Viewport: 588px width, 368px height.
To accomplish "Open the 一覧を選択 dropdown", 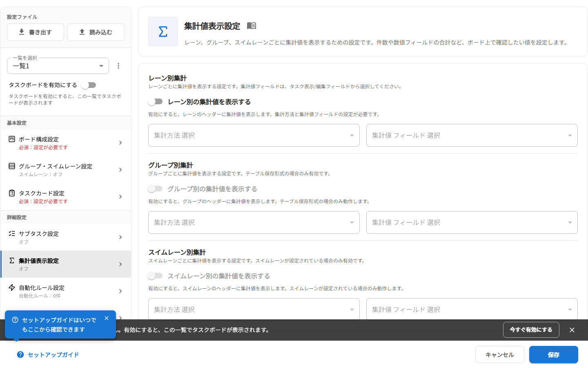I will (58, 66).
